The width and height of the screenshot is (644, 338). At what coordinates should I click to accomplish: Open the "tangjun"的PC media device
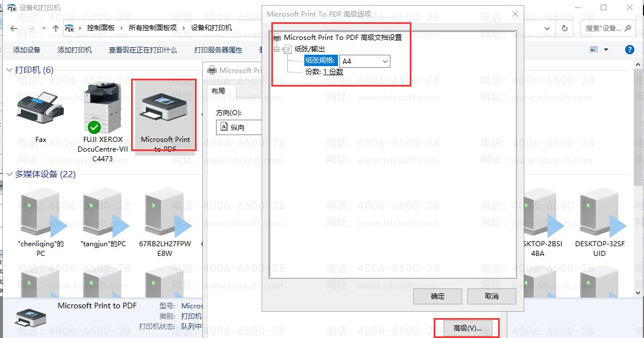(103, 214)
